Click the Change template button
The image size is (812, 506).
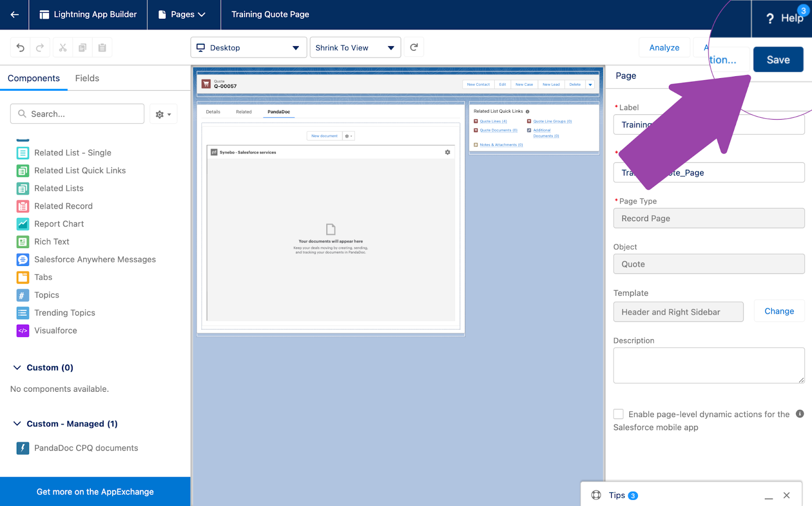pos(779,311)
